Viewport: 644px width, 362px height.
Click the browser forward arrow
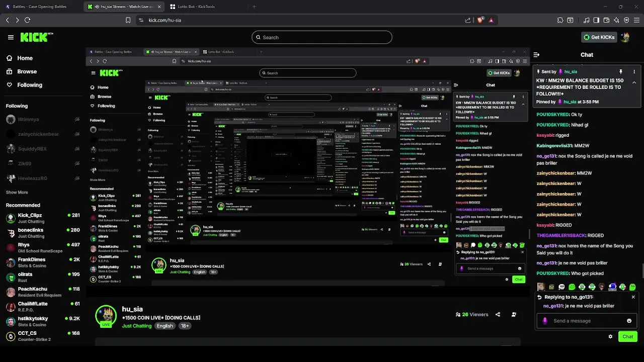(17, 20)
